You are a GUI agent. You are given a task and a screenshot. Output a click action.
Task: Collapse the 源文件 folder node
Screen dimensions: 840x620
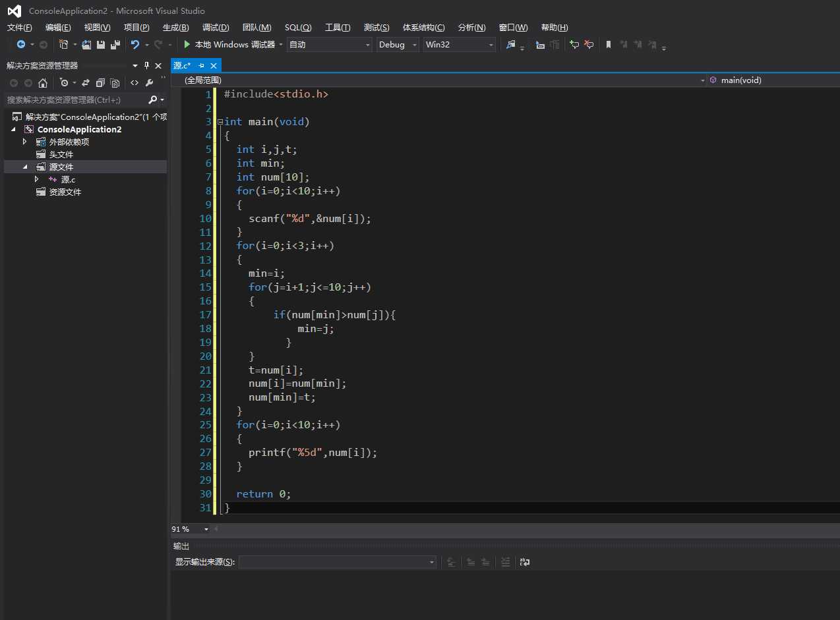[25, 167]
